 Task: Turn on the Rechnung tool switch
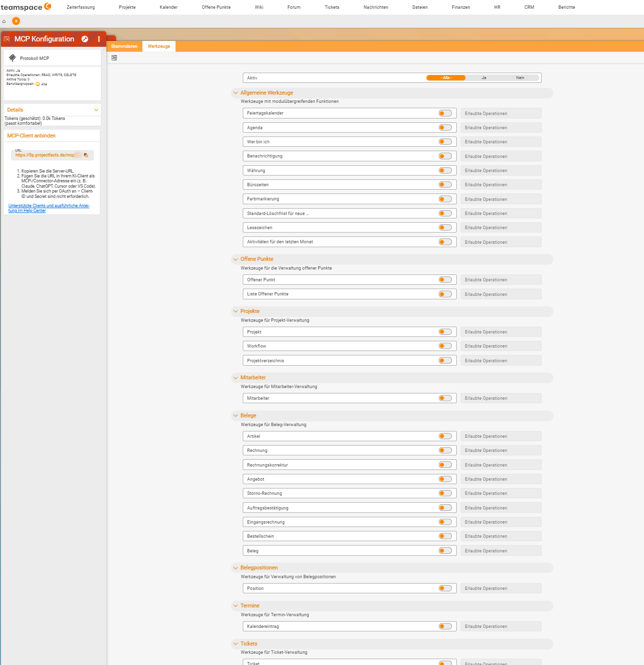pos(445,450)
